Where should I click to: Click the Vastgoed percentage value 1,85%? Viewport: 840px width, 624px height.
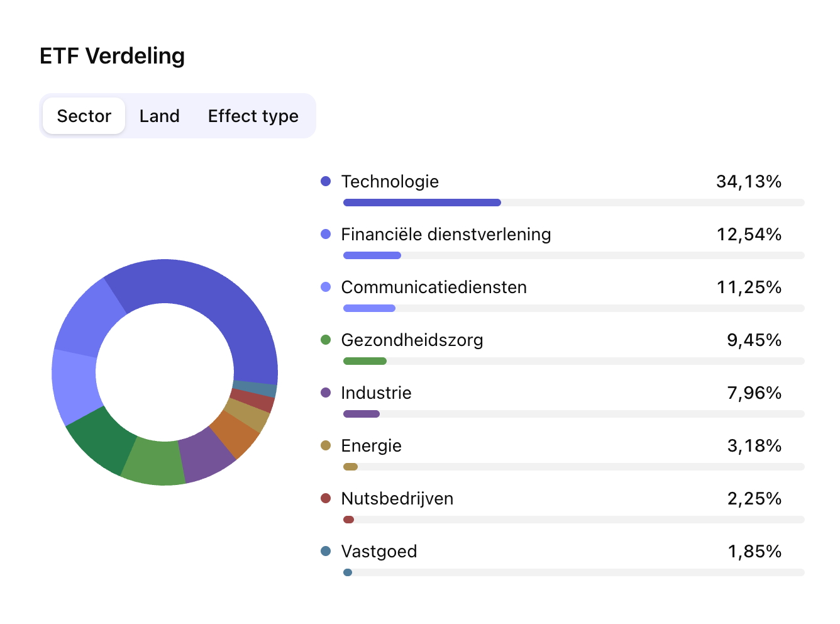(754, 551)
